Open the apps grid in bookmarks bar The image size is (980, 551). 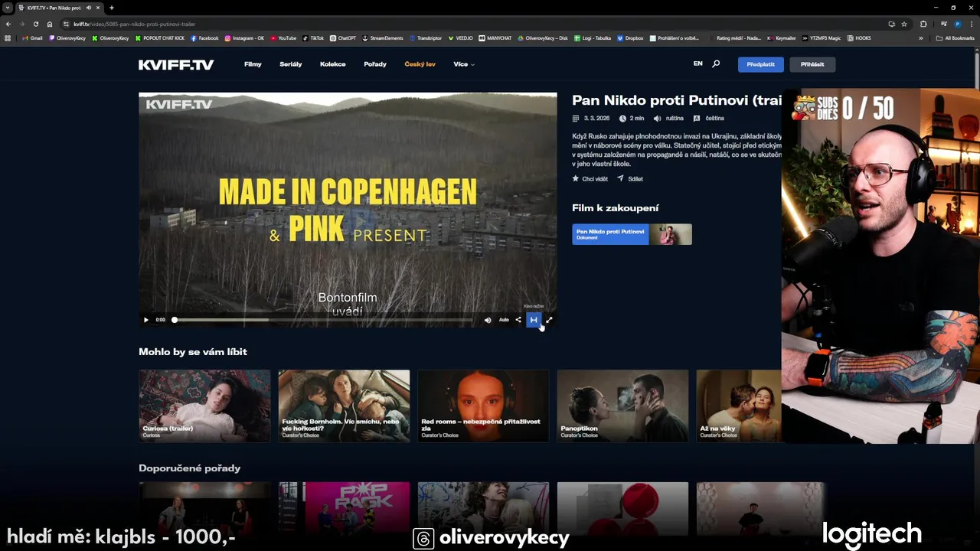click(x=8, y=37)
